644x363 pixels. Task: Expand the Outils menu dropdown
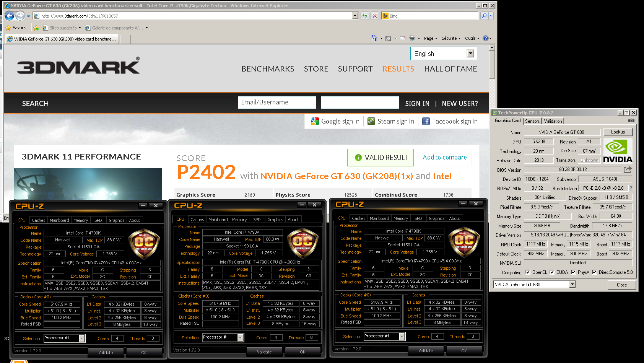[x=472, y=38]
